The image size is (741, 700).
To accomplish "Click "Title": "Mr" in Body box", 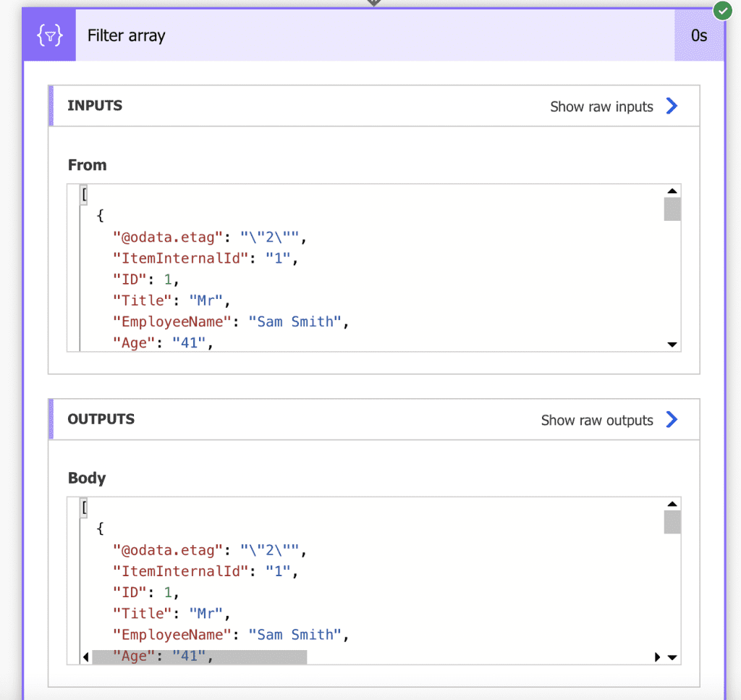I will click(x=172, y=614).
